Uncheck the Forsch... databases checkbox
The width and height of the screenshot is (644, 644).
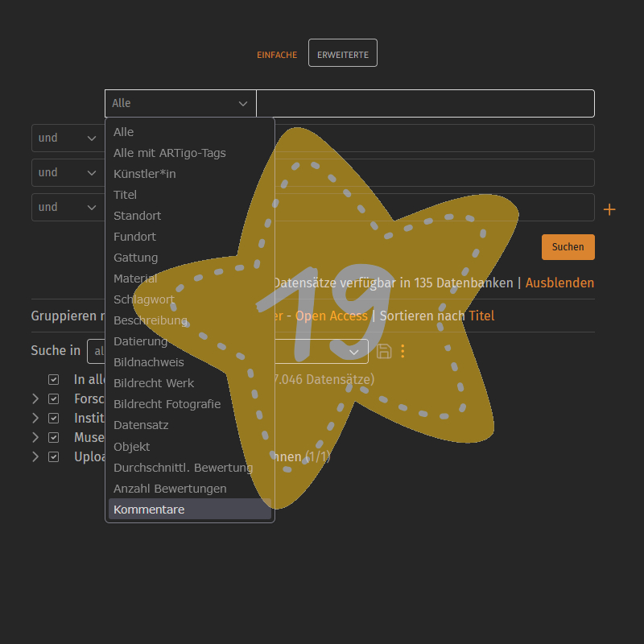pos(54,398)
